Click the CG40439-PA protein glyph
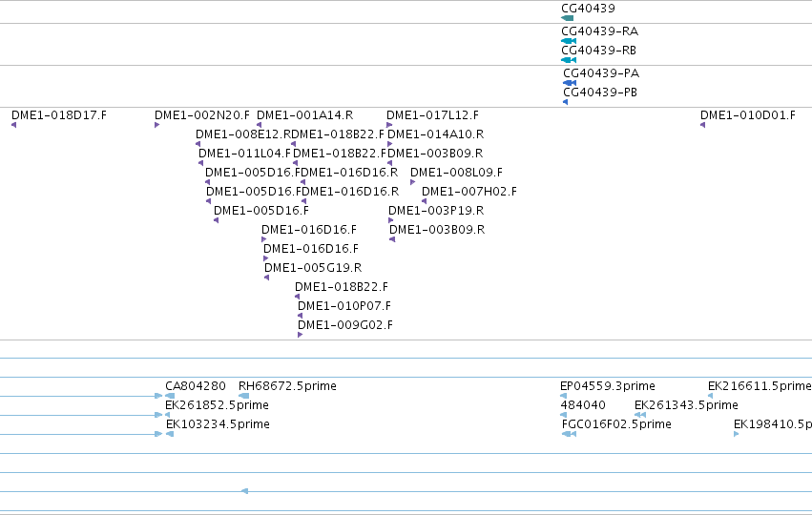Screen dimensions: 812x515 [570, 83]
